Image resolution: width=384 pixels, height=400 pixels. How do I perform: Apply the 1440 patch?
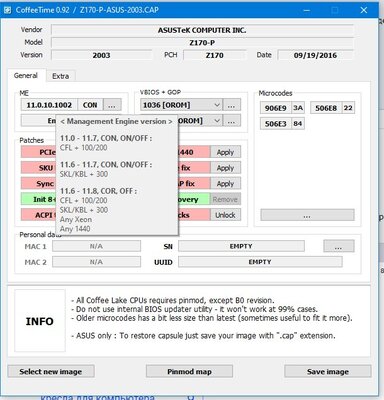click(225, 152)
